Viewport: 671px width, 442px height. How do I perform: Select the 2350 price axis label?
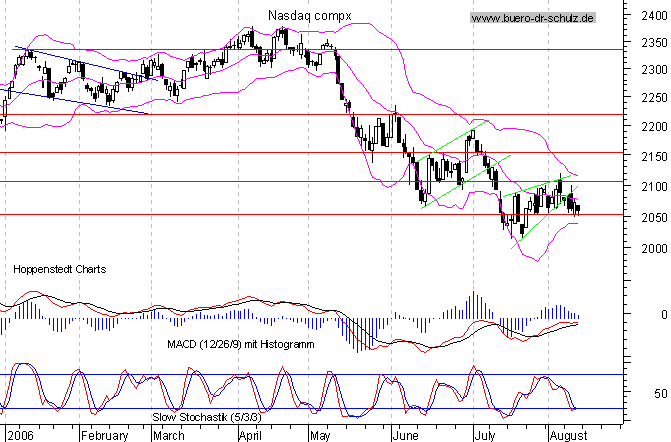click(x=654, y=43)
